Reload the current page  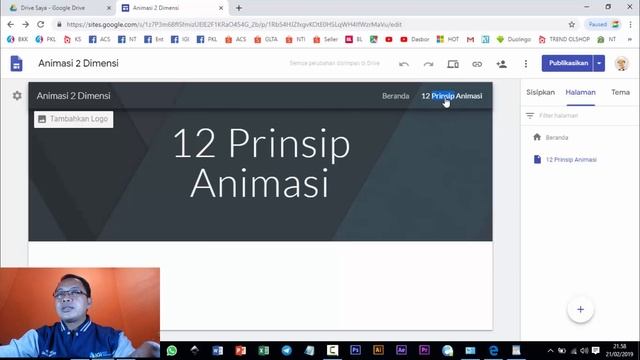click(x=40, y=24)
